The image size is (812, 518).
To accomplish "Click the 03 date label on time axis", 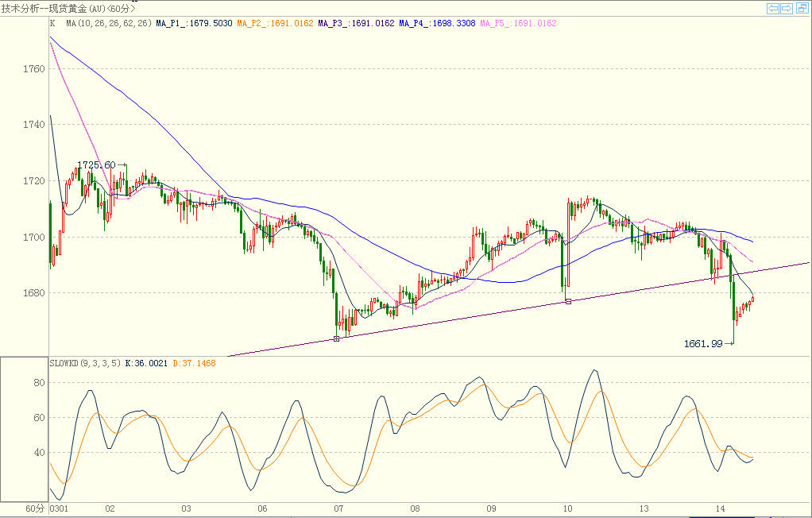I will click(x=186, y=508).
